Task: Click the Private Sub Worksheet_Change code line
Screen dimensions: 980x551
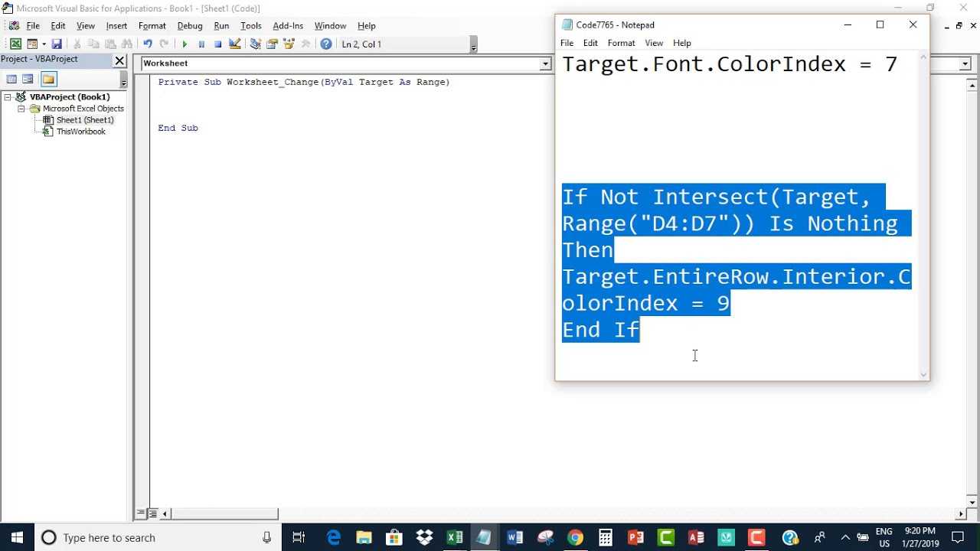Action: 304,82
